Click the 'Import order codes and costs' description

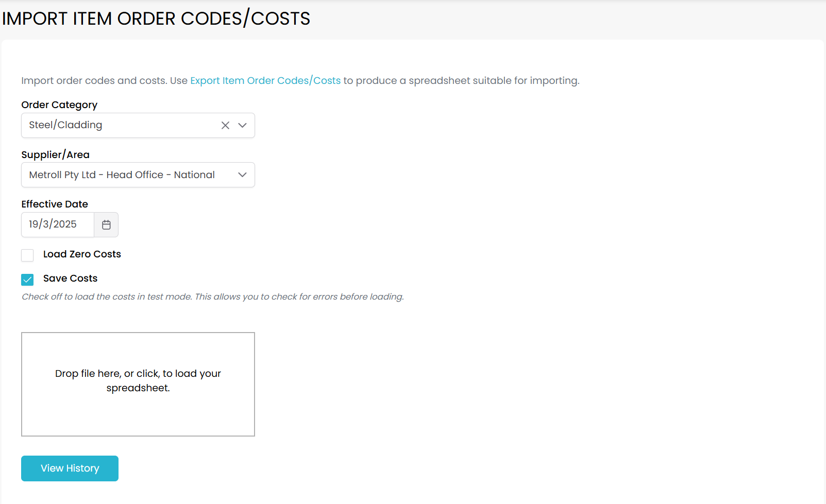pyautogui.click(x=104, y=81)
